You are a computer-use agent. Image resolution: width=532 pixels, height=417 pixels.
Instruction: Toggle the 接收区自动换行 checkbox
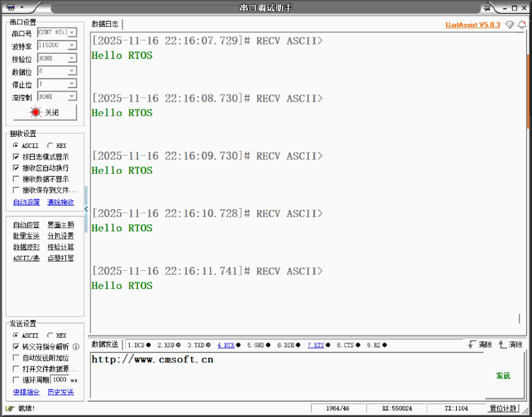click(16, 168)
